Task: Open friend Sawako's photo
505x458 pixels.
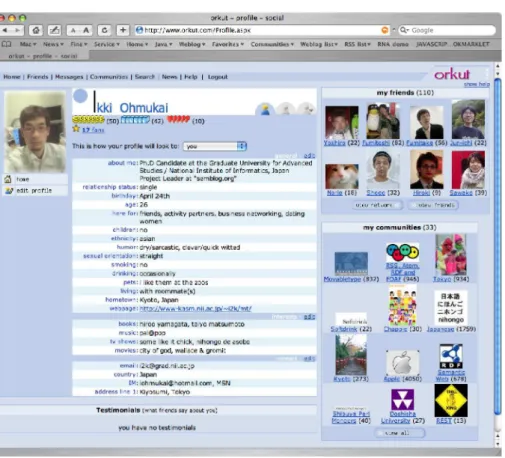Action: [468, 170]
